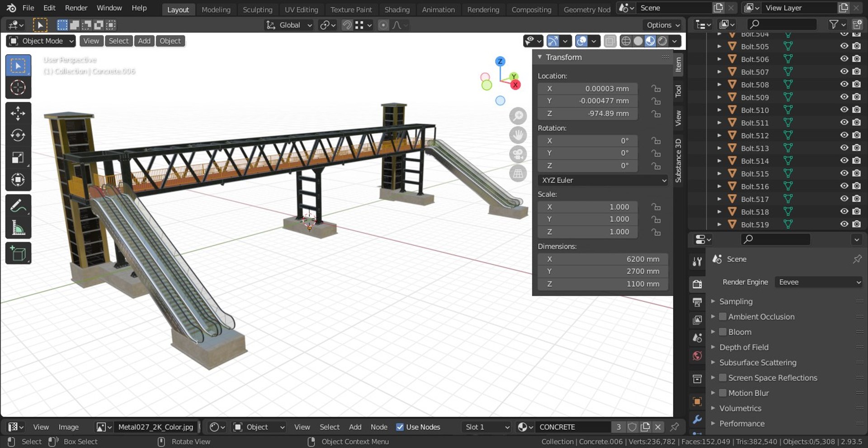
Task: Open the World properties tab icon
Action: pos(697,356)
